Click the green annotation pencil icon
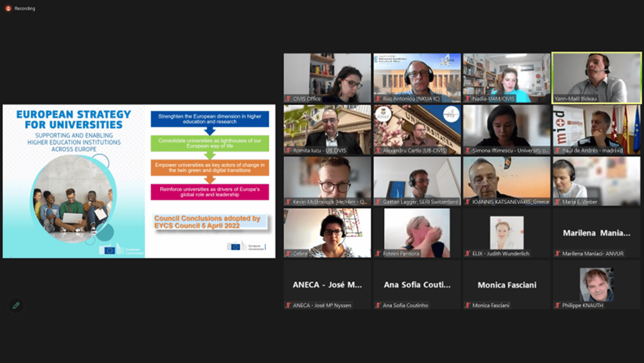Image resolution: width=644 pixels, height=363 pixels. (x=16, y=305)
